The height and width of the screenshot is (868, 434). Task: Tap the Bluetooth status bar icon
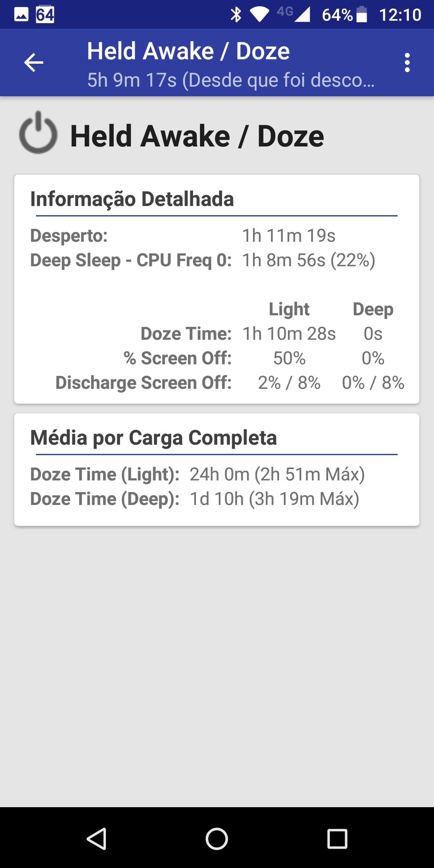[236, 14]
